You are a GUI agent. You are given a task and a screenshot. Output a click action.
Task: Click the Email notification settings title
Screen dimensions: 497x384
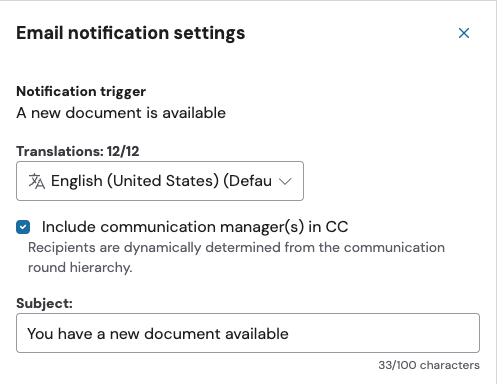131,33
